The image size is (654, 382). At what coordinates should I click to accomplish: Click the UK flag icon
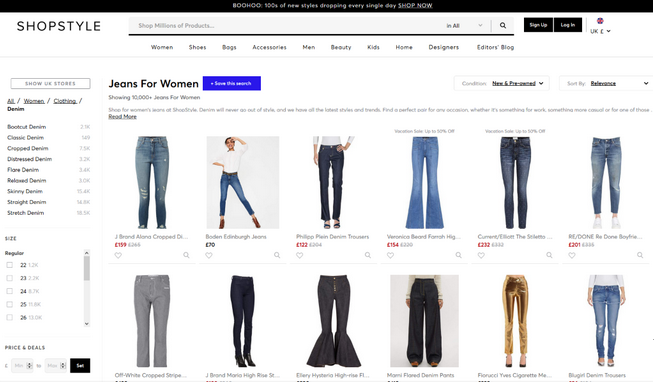(x=600, y=20)
